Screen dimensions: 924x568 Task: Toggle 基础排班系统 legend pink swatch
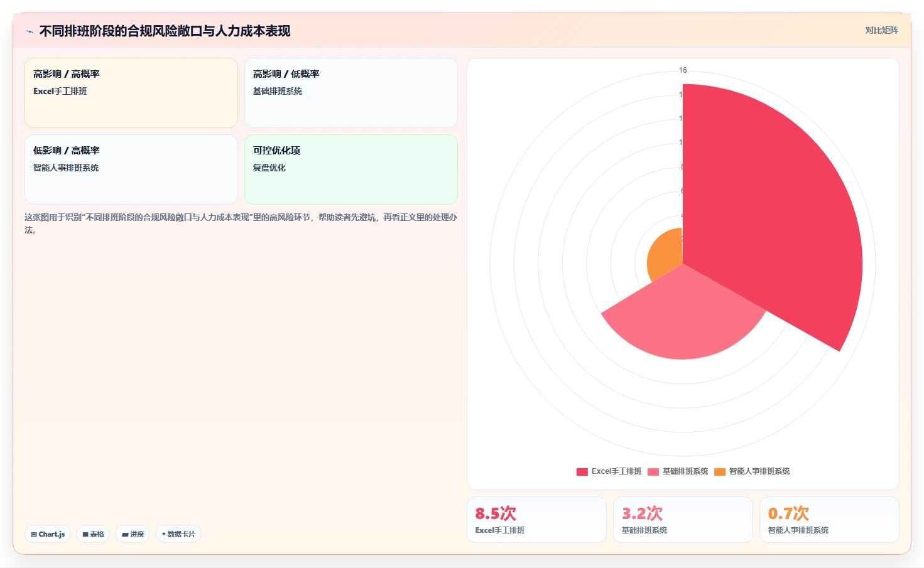click(x=653, y=471)
